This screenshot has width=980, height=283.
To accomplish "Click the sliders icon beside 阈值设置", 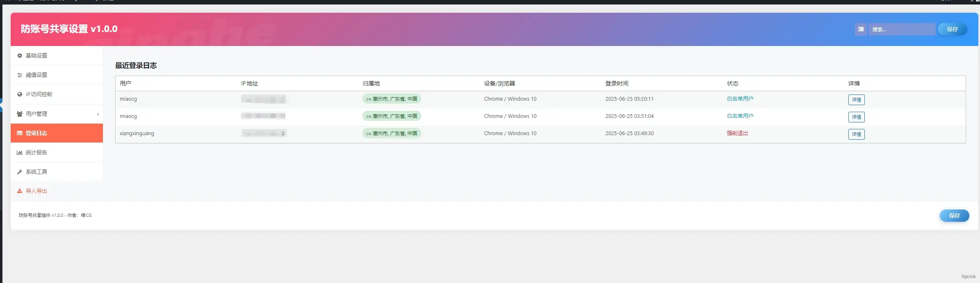I will [x=20, y=75].
